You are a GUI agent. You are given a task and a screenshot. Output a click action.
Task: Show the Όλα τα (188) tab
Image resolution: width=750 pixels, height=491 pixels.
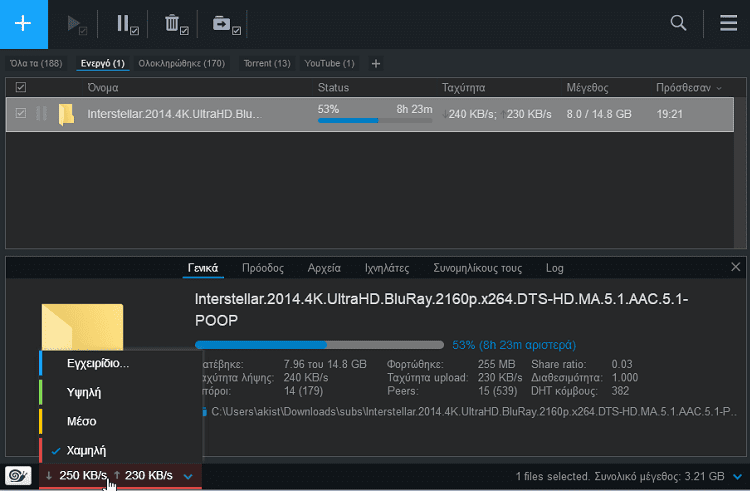pos(36,63)
